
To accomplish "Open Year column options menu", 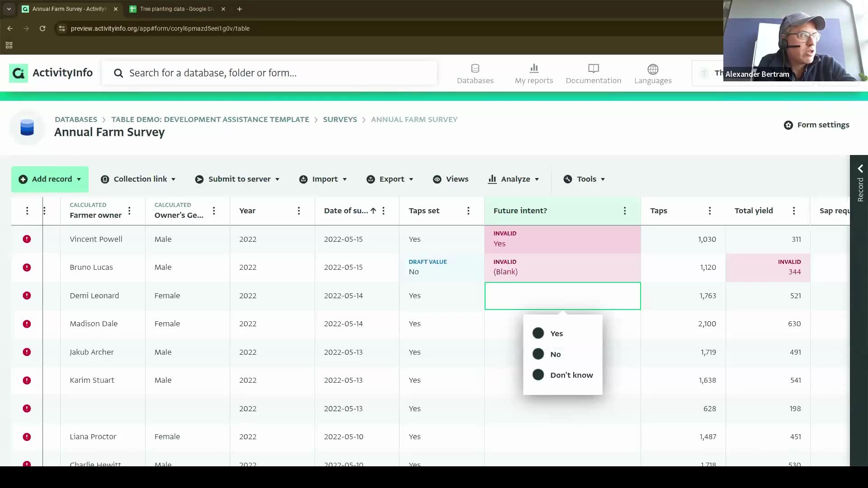I will click(x=299, y=211).
